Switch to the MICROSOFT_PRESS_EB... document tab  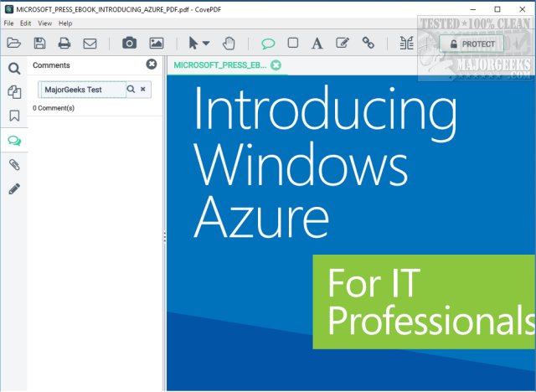[x=220, y=65]
